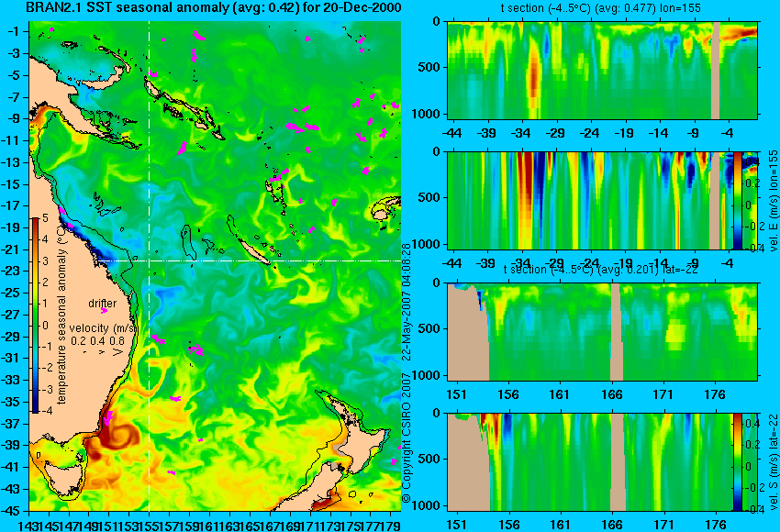Click the 'drifter' legend label
780x532 pixels.
[x=103, y=304]
